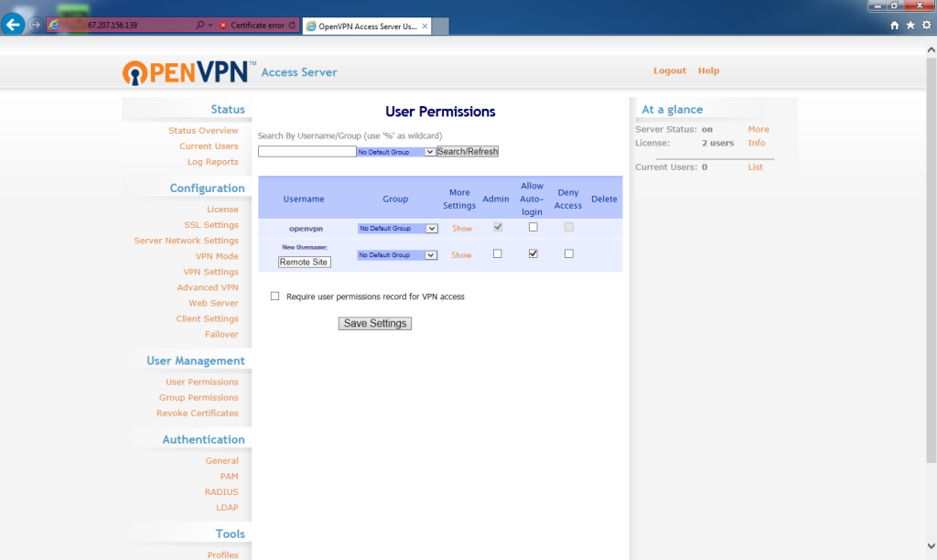Enable Allow Auto-login for openvpn user
937x560 pixels.
533,227
